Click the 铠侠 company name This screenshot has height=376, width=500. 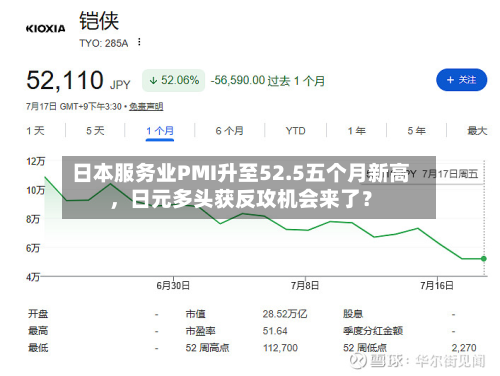(x=99, y=21)
